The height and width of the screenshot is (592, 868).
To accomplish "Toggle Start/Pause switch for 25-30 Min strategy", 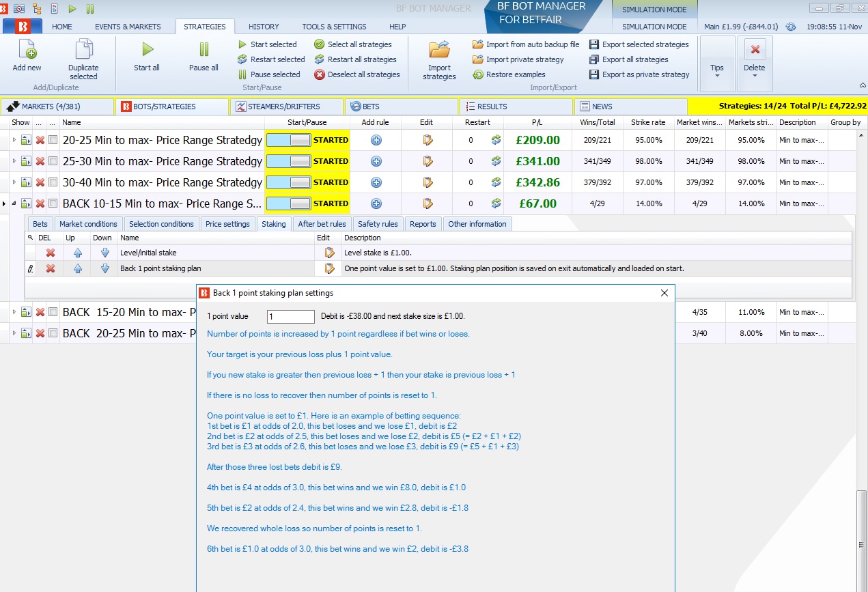I will click(288, 161).
